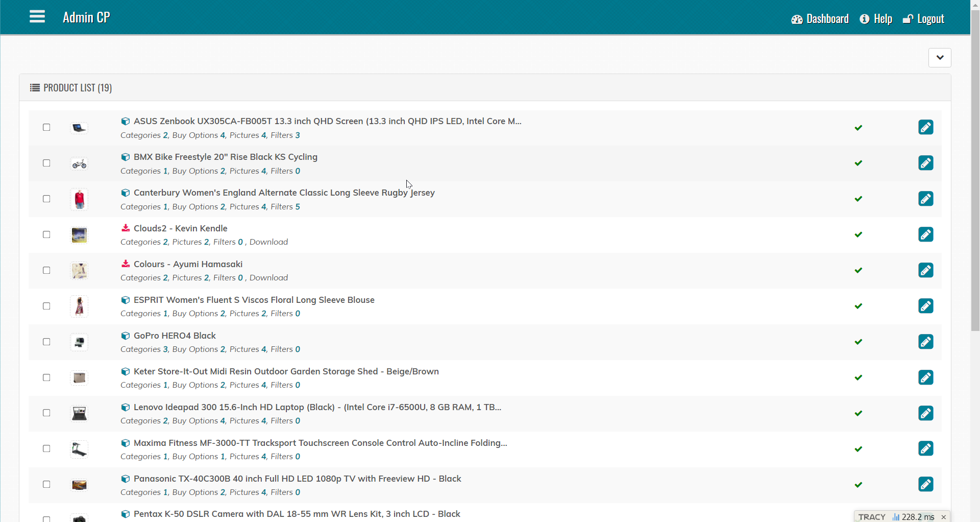Edit the ESPRIT Women's Blouse product
The width and height of the screenshot is (980, 522).
click(926, 306)
